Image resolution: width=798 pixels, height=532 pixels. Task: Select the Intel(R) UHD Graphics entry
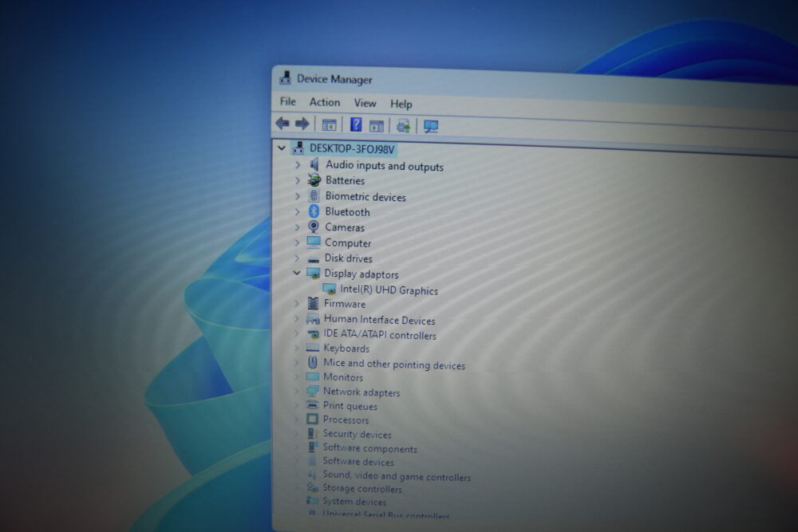pyautogui.click(x=389, y=290)
